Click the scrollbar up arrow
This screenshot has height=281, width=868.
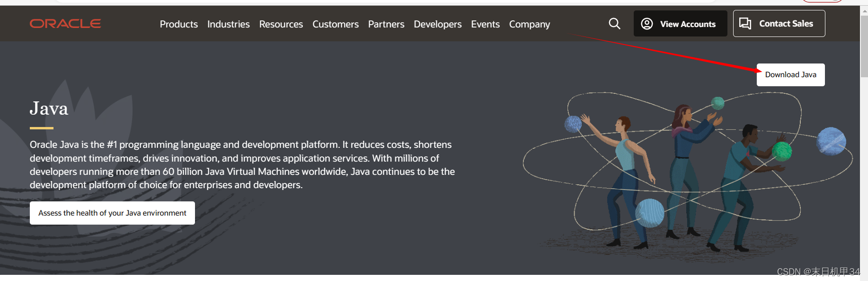click(864, 10)
